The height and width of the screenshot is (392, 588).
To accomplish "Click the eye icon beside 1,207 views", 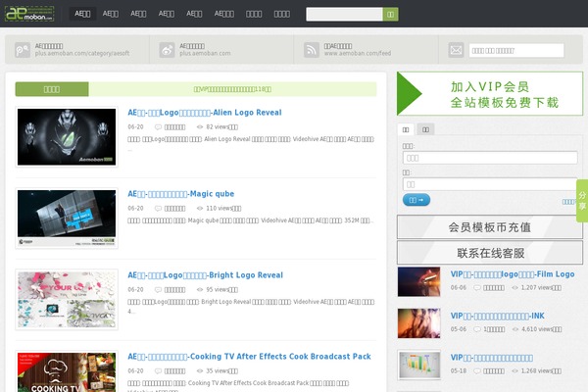I will (515, 288).
